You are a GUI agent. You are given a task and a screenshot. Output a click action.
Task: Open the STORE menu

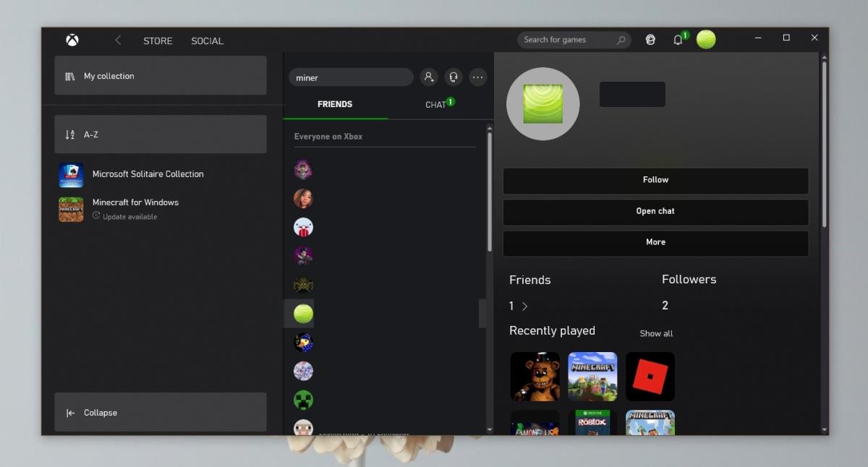click(158, 41)
